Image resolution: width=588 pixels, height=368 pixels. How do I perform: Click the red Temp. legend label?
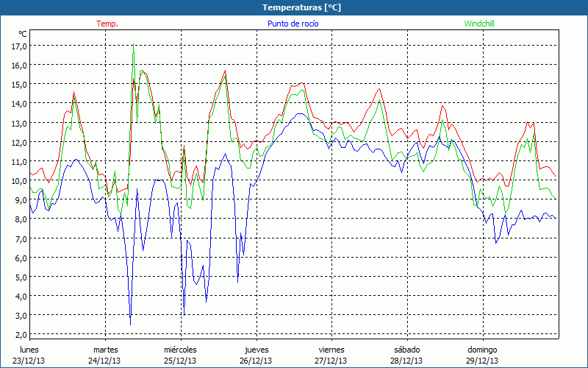[107, 24]
